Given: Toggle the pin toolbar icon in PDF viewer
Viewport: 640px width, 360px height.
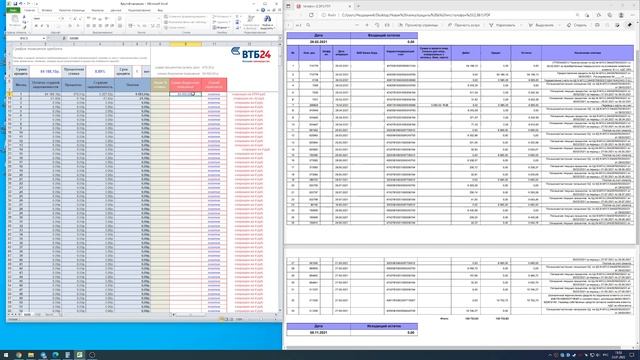Looking at the screenshot, I should point(630,25).
